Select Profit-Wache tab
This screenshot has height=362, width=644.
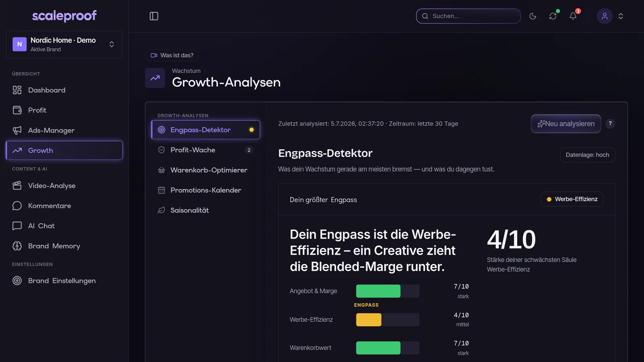(x=206, y=150)
